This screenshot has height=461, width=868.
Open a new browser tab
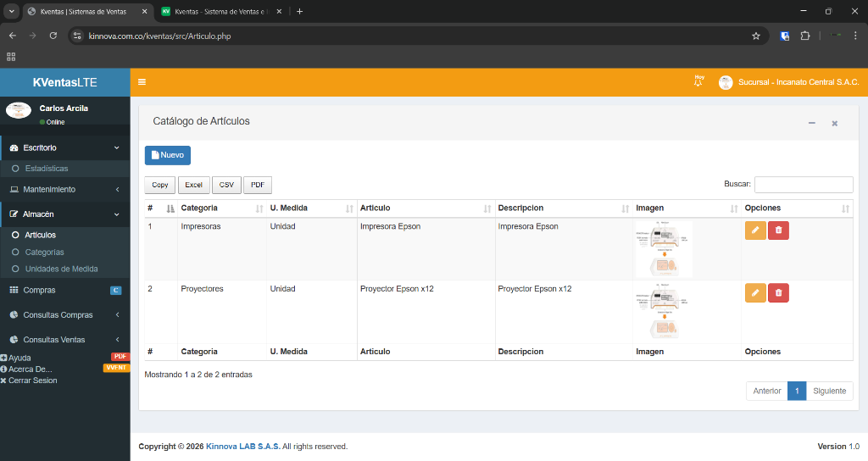[x=299, y=11]
